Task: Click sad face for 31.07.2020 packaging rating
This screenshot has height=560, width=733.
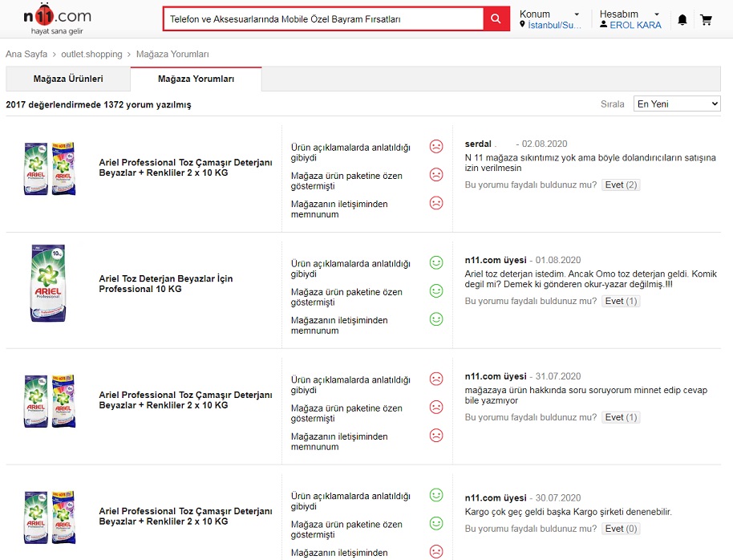Action: click(x=436, y=407)
